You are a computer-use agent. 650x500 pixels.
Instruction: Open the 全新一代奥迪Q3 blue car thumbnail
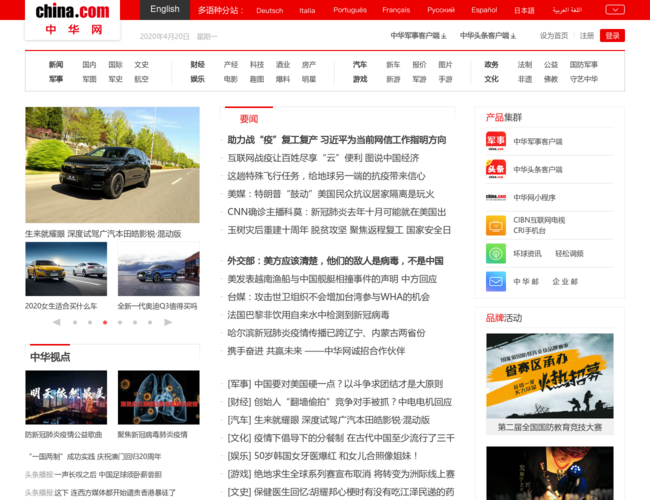tap(158, 269)
